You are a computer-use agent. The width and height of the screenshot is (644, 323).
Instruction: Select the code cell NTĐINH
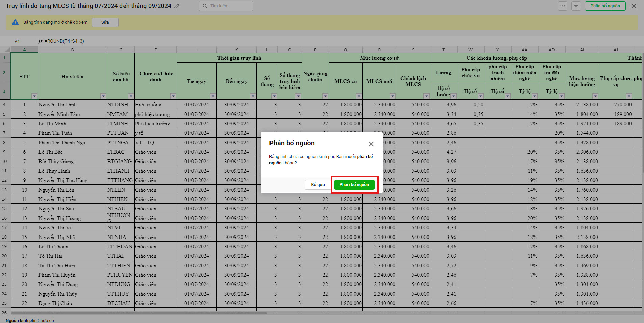coord(121,105)
